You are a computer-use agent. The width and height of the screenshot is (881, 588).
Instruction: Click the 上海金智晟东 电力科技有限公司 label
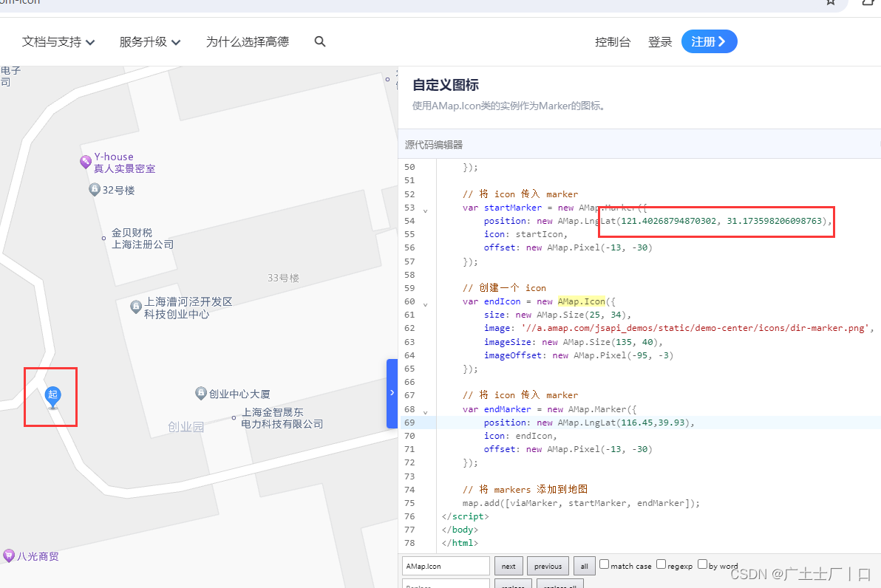(282, 418)
